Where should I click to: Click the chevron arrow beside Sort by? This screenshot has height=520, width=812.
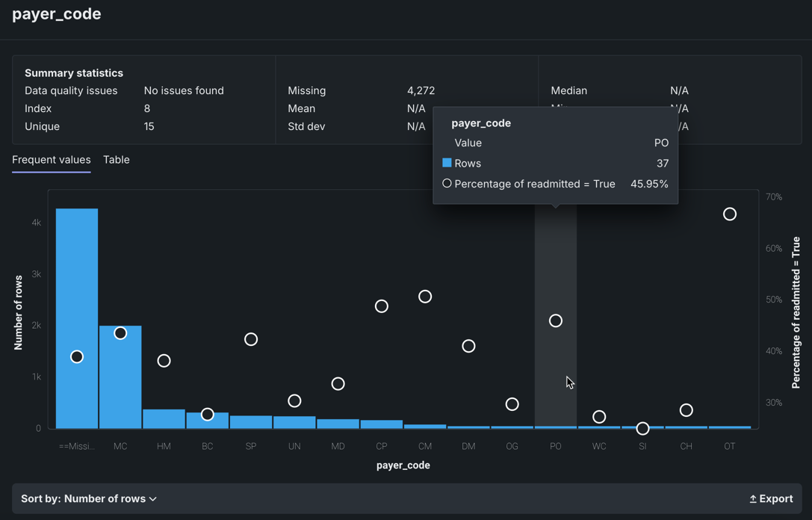click(x=153, y=499)
